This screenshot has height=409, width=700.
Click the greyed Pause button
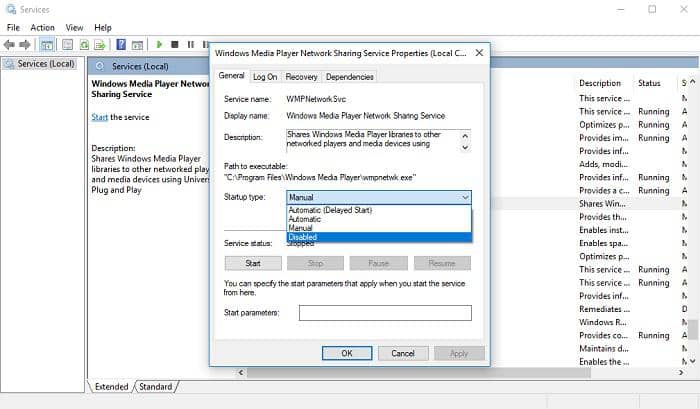pos(379,263)
